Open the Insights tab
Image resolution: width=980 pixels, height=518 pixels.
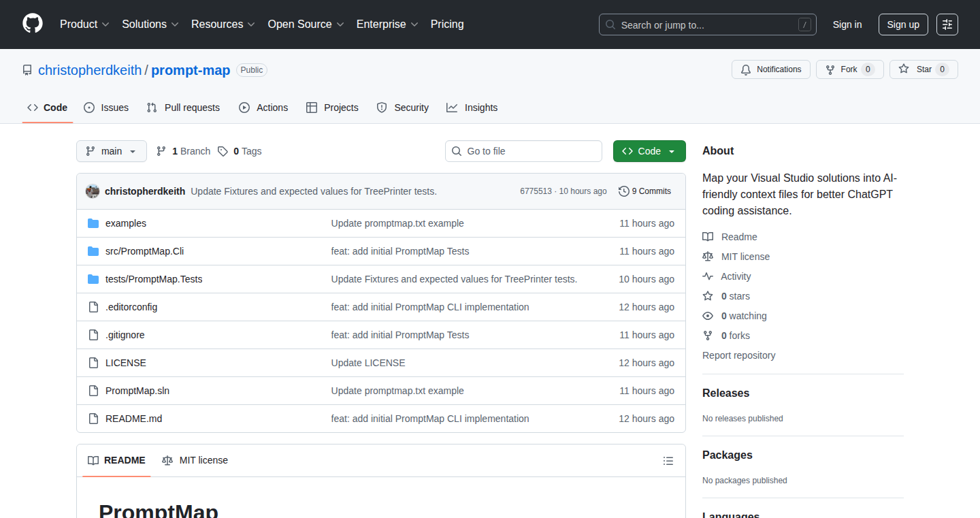(472, 108)
